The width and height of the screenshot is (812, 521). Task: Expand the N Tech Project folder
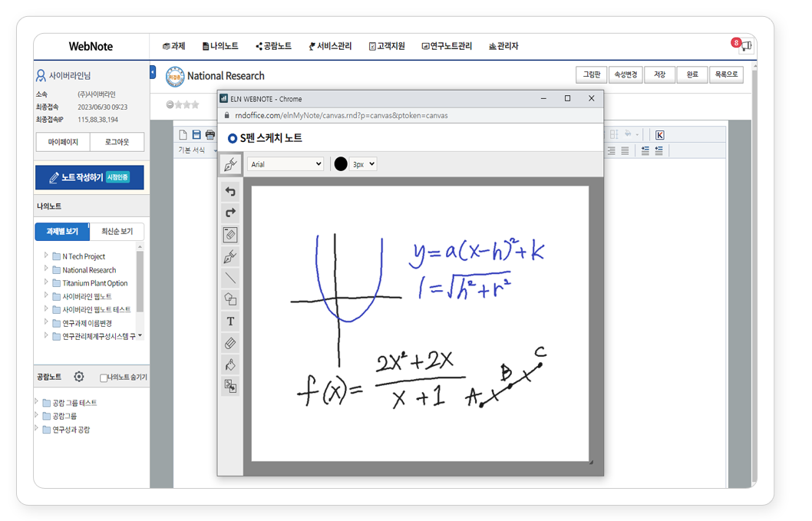tap(46, 256)
